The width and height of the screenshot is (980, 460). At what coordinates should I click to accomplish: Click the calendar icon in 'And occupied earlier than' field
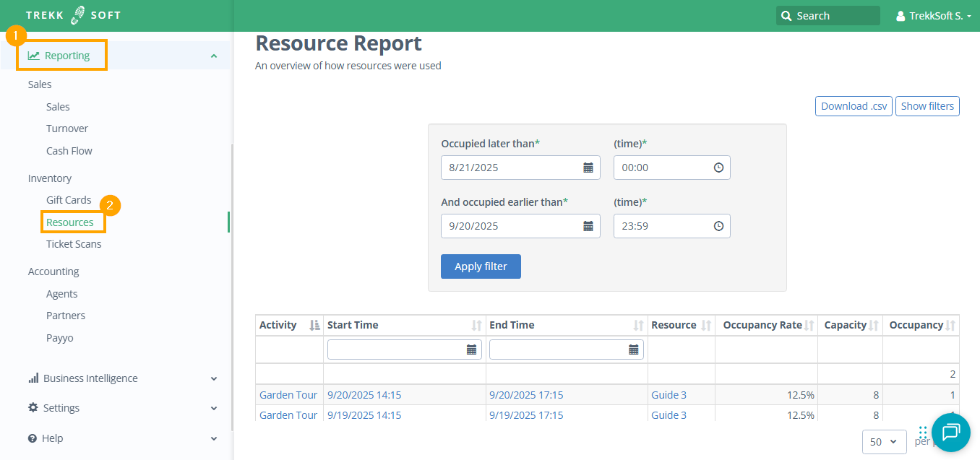588,226
